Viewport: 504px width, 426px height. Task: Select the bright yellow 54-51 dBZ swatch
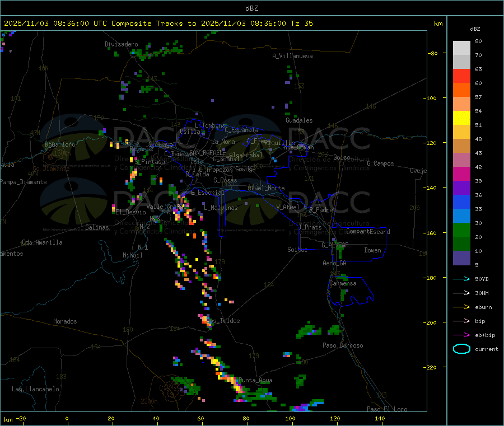pyautogui.click(x=461, y=118)
